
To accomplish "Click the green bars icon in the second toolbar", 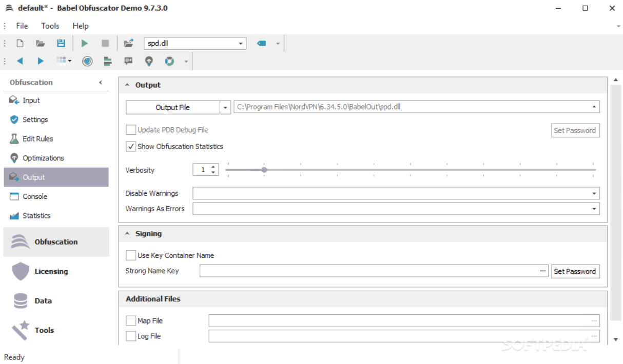I will [108, 61].
